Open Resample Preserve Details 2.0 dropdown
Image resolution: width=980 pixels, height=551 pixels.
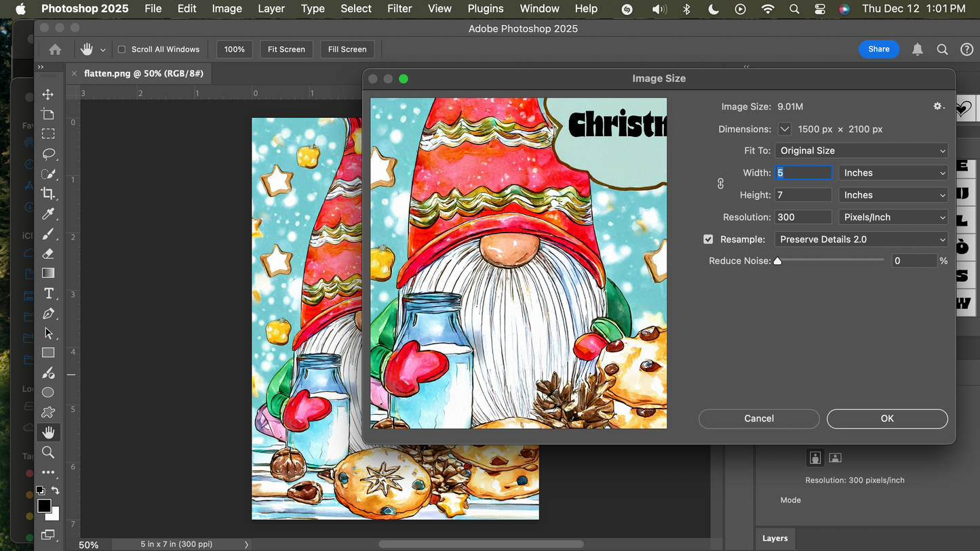(861, 239)
